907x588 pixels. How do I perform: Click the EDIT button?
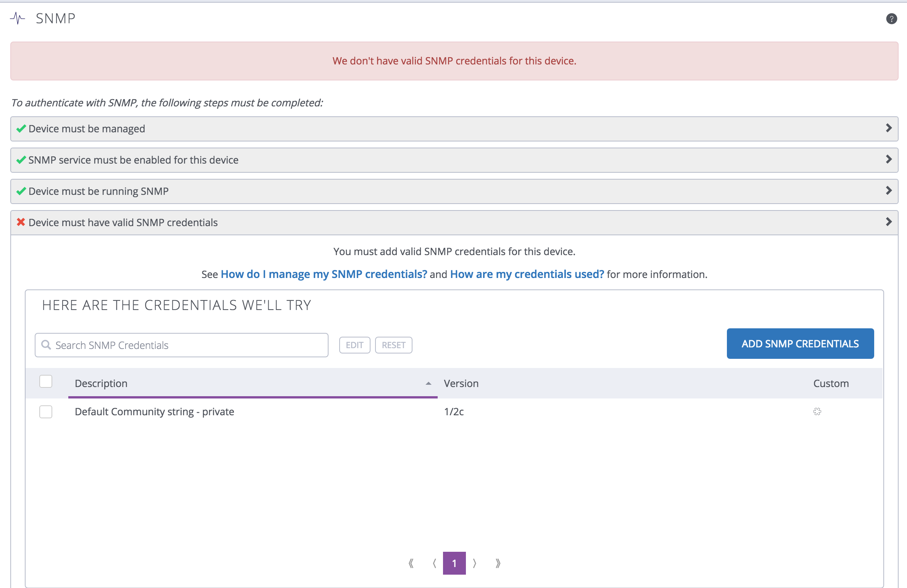(354, 345)
